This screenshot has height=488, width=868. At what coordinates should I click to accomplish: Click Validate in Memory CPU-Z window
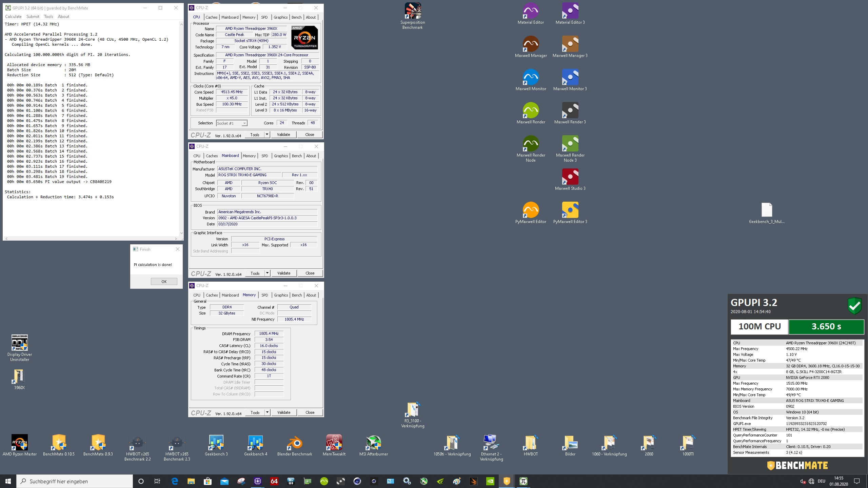(284, 412)
